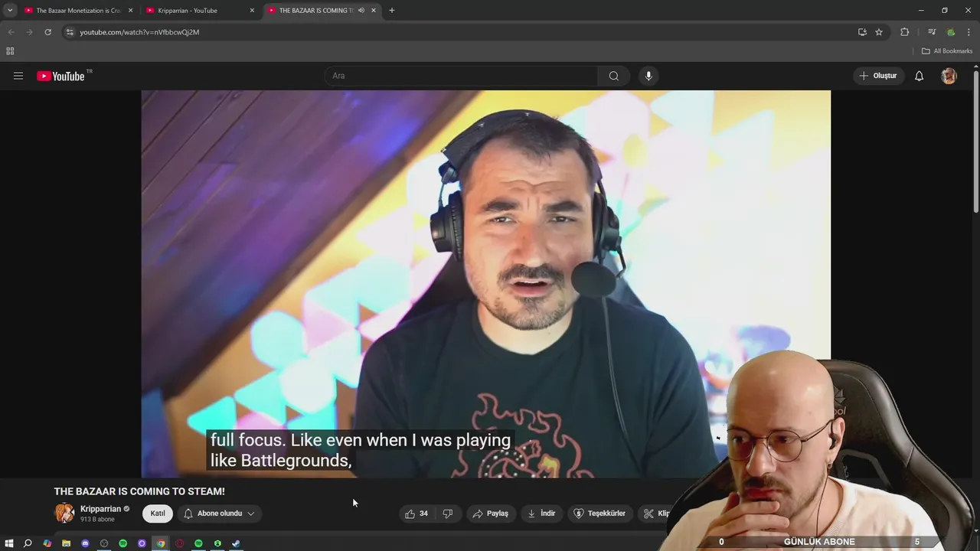Click the install app icon in address bar
980x551 pixels.
tap(862, 32)
